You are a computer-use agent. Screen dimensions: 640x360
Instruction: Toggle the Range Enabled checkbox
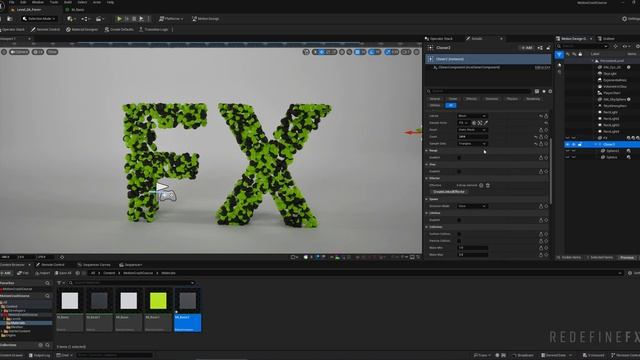(459, 158)
